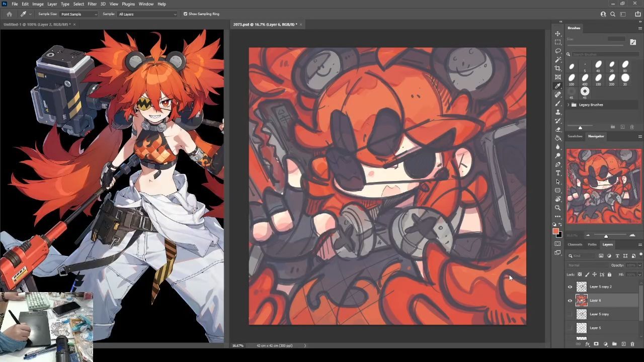This screenshot has width=644, height=362.
Task: Lock all layer attributes
Action: pos(609,275)
